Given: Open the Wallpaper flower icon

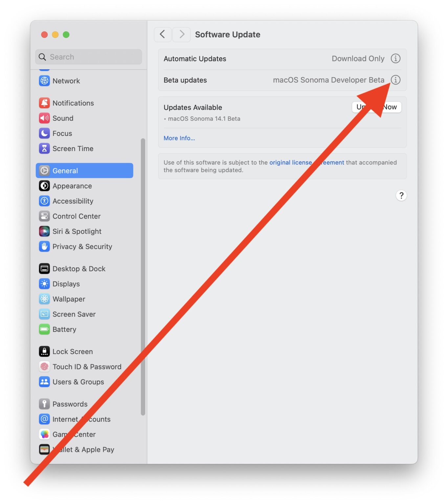Looking at the screenshot, I should coord(44,299).
